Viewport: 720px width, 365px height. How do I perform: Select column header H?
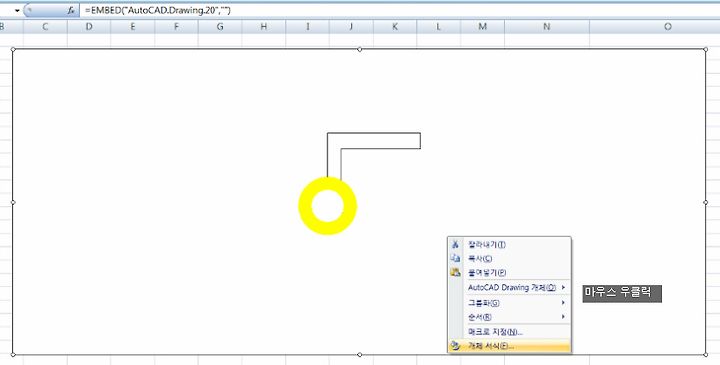click(x=264, y=27)
